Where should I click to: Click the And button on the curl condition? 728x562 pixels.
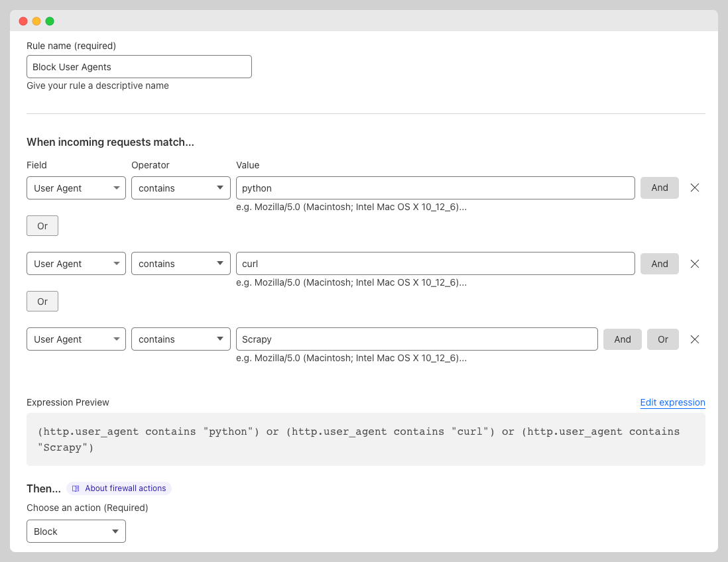click(x=659, y=263)
